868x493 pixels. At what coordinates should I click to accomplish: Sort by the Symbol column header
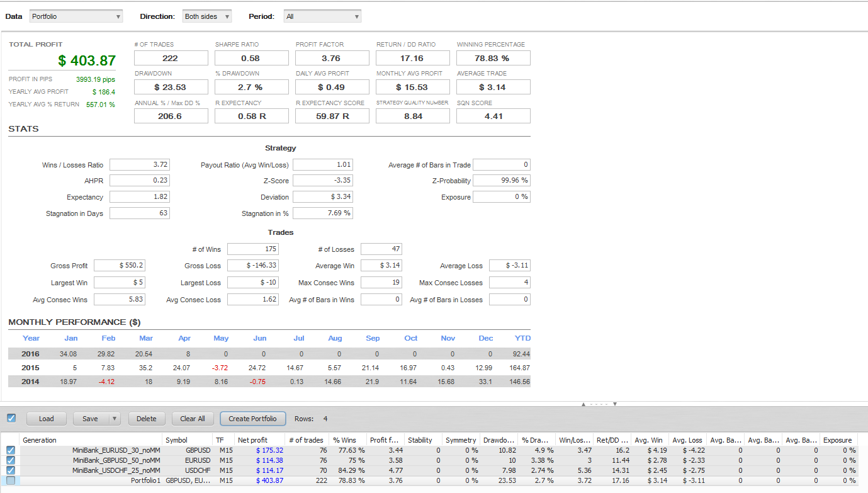click(x=187, y=440)
